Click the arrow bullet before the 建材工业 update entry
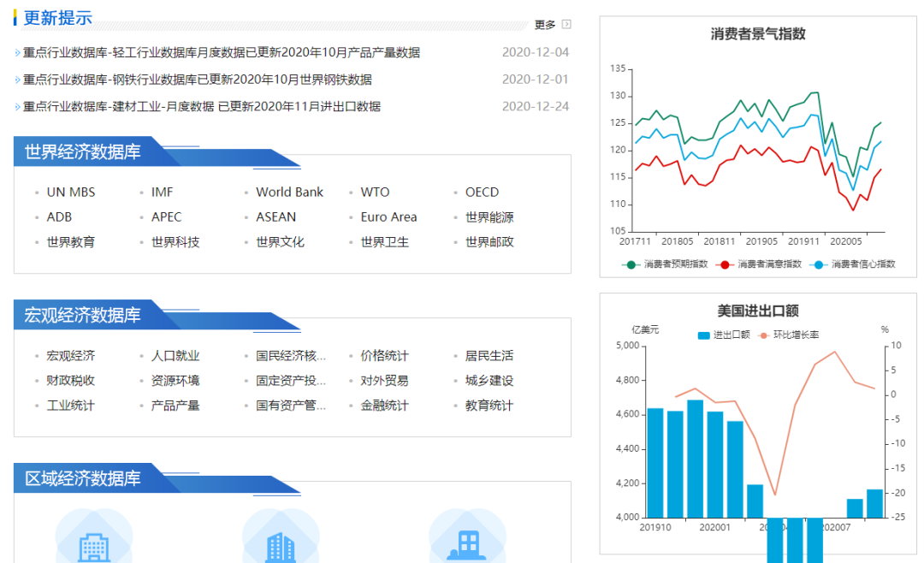Image resolution: width=924 pixels, height=563 pixels. click(19, 107)
